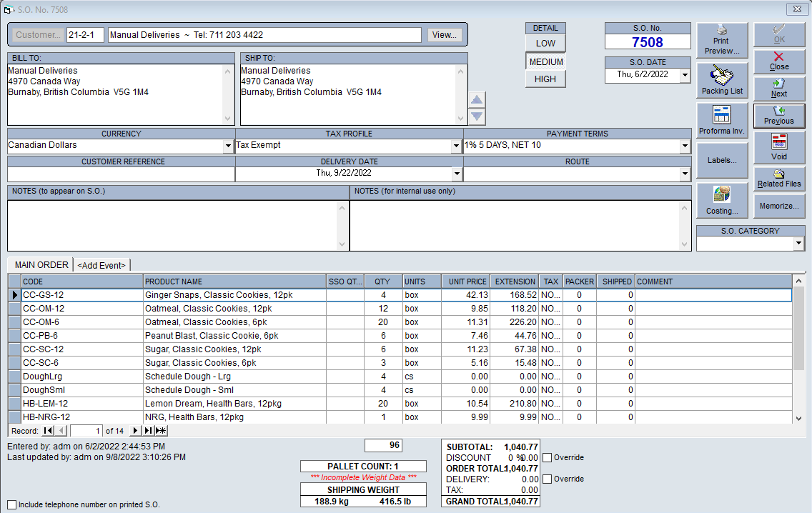Go to the Previous sales order
This screenshot has width=812, height=513.
(x=779, y=116)
